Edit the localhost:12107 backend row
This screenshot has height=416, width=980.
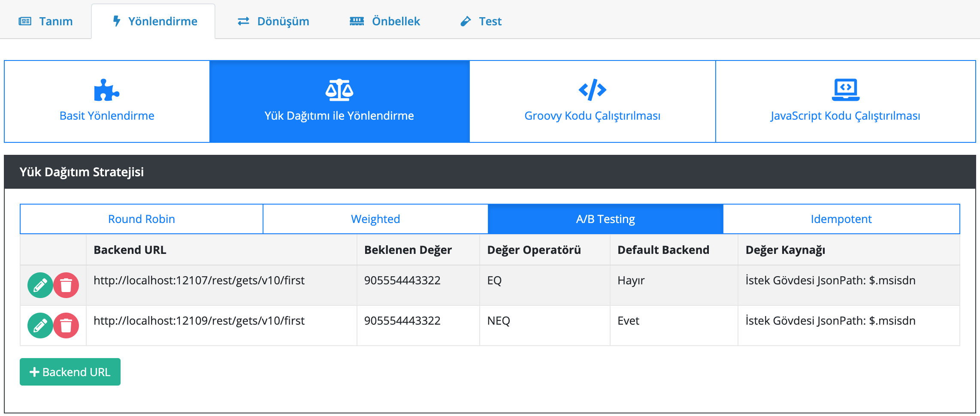[x=40, y=285]
